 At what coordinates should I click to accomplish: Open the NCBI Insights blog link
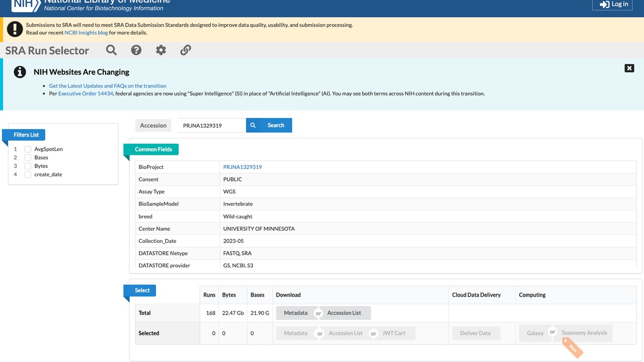[x=86, y=33]
